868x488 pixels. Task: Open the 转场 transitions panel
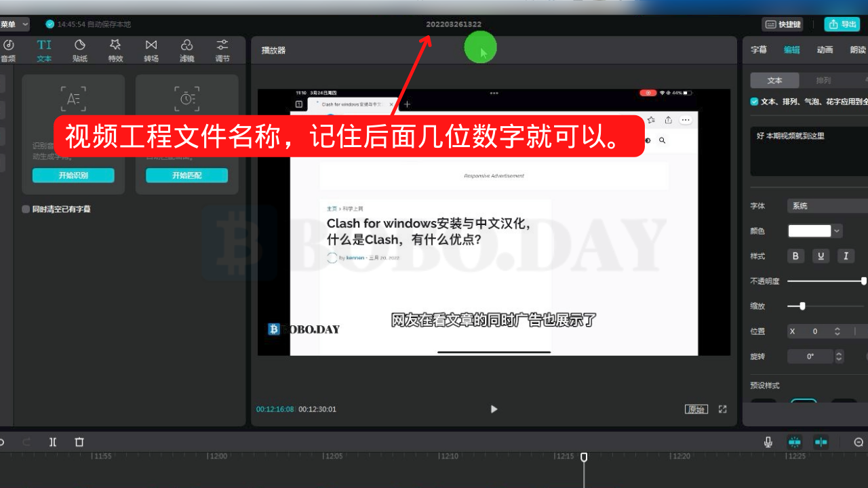(x=151, y=50)
